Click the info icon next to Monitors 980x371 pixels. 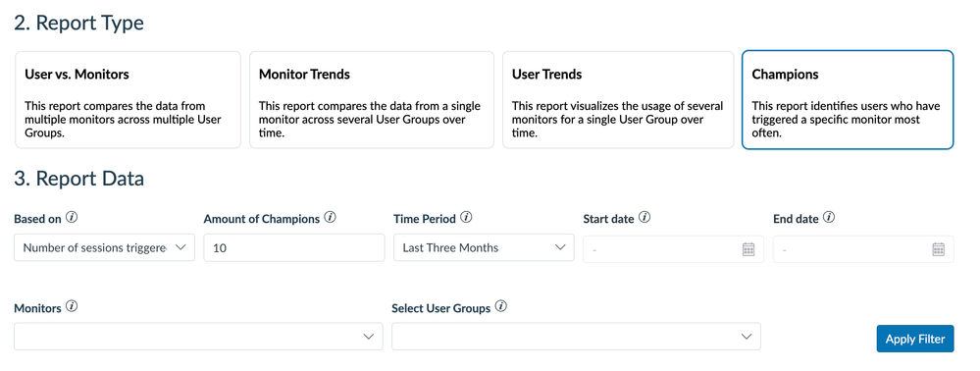tap(72, 307)
